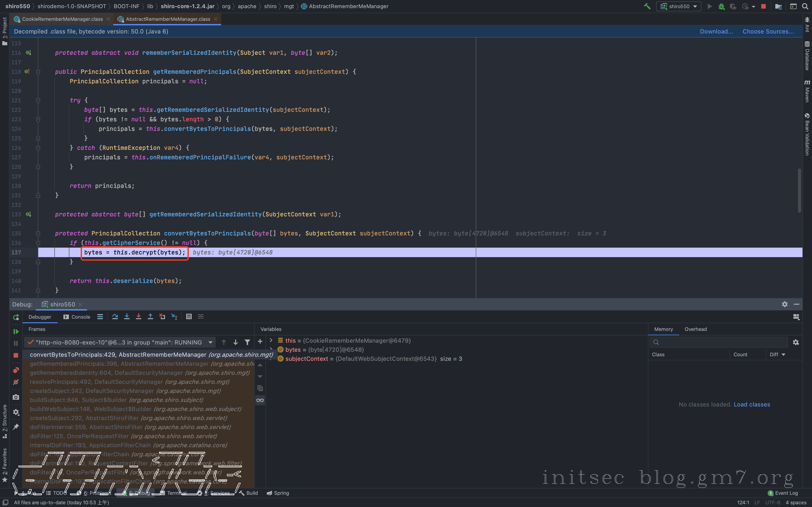Image resolution: width=812 pixels, height=507 pixels.
Task: Click the Choose Sources link
Action: click(768, 31)
